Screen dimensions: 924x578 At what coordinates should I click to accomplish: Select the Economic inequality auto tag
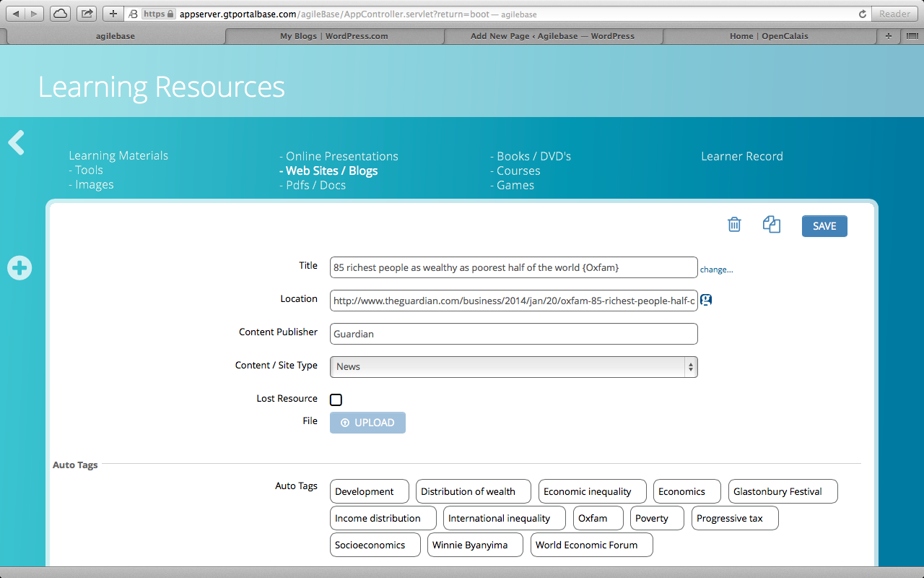[587, 491]
